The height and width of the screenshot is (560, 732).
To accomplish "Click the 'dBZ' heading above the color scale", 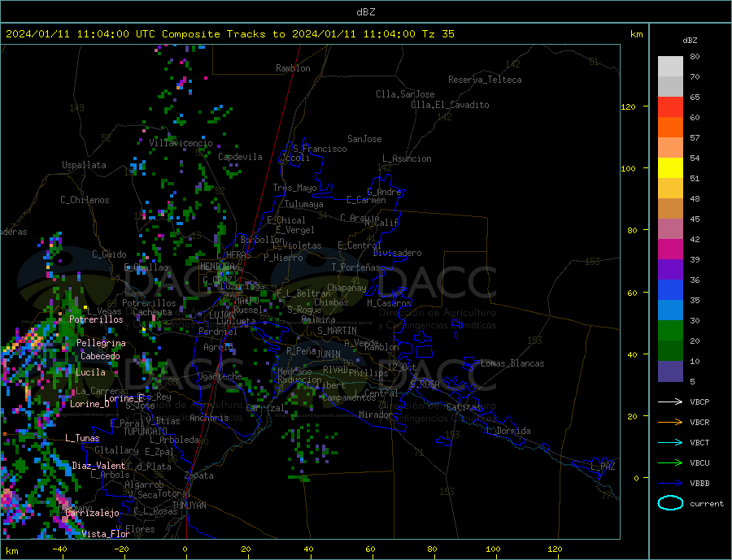I will (x=690, y=41).
